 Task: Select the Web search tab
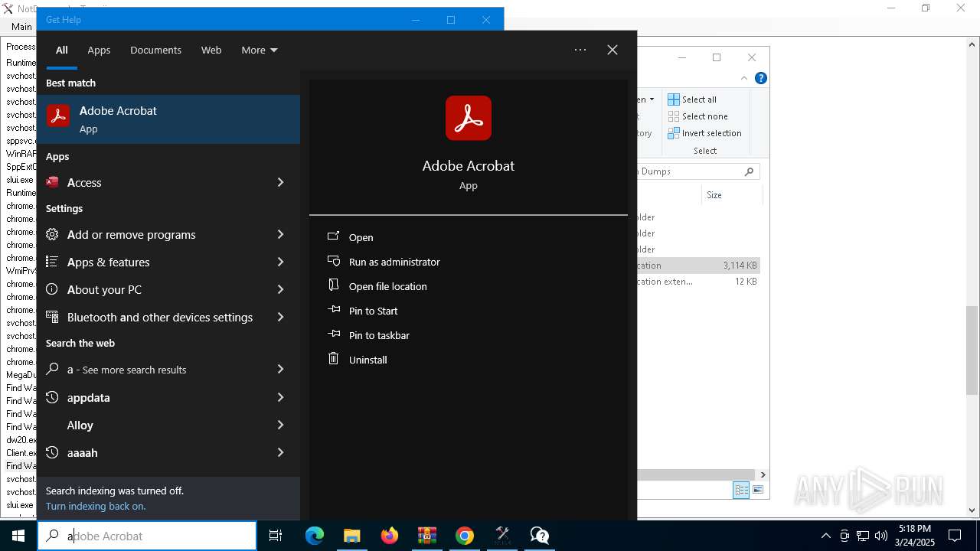click(x=211, y=50)
